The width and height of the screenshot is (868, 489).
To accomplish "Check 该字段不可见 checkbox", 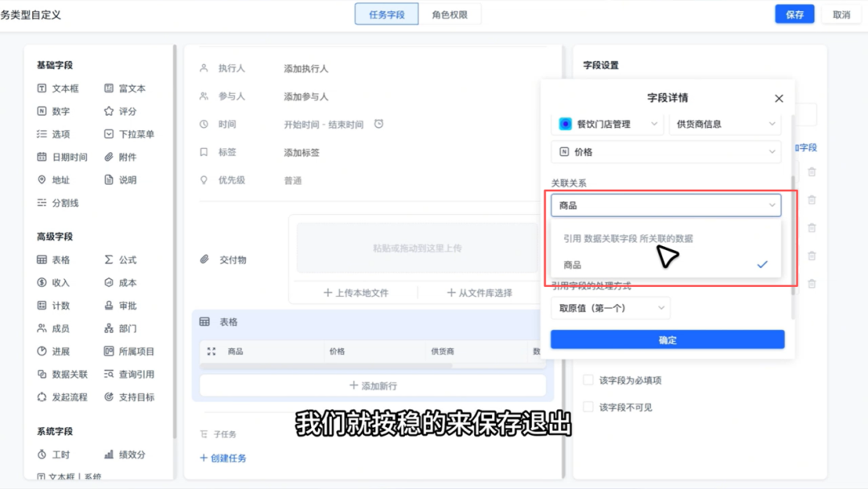I will point(588,407).
